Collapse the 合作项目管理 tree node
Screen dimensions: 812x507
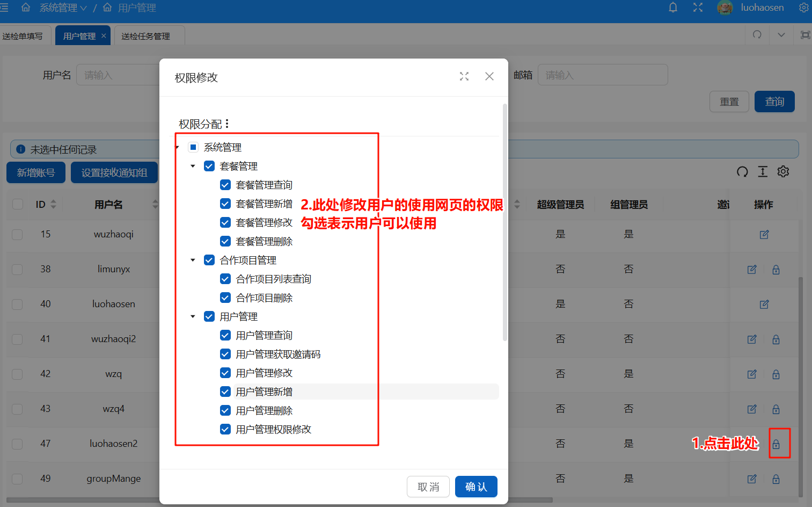[x=193, y=260]
